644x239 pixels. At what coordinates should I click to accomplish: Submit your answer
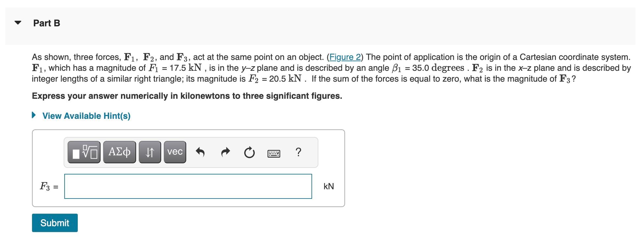(x=54, y=223)
